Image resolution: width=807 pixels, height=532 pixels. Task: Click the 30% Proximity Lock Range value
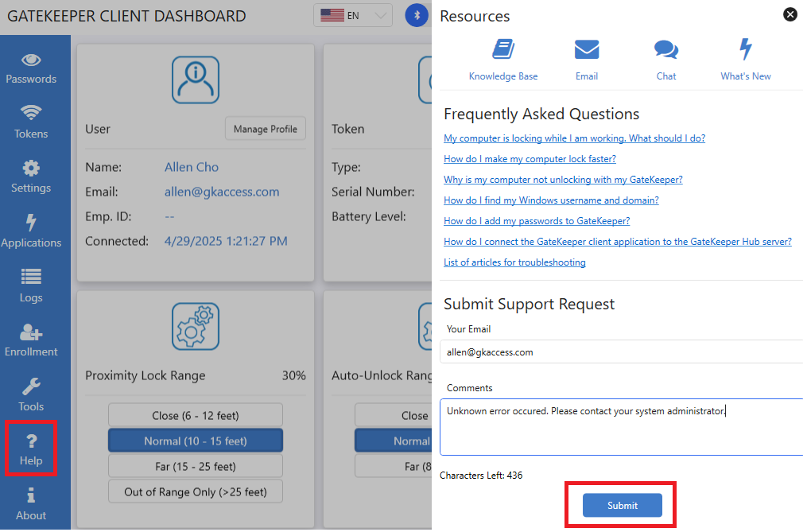click(294, 375)
